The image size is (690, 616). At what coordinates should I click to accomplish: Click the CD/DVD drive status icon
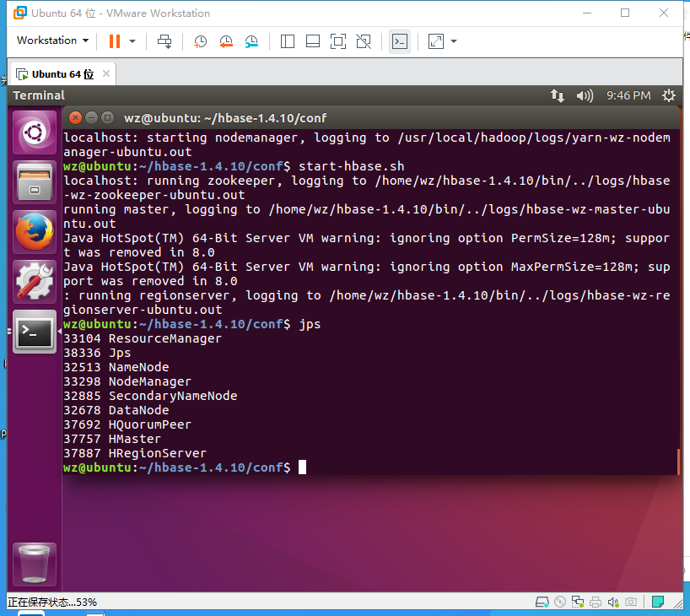point(560,602)
